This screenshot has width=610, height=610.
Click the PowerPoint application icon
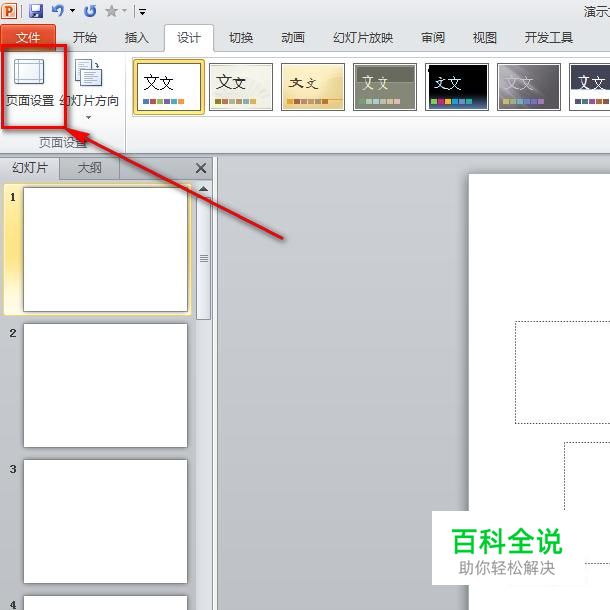click(x=9, y=11)
